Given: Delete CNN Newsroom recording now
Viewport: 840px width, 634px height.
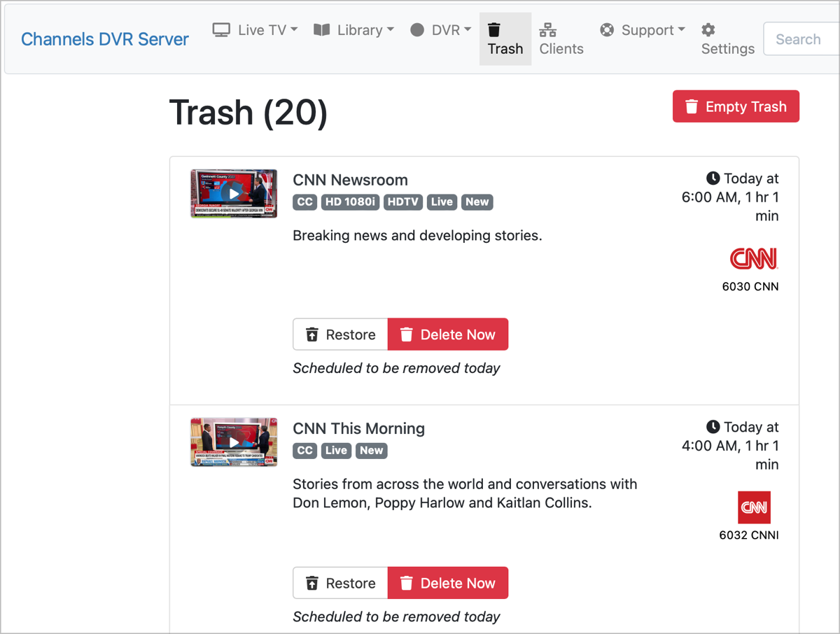Looking at the screenshot, I should (448, 334).
